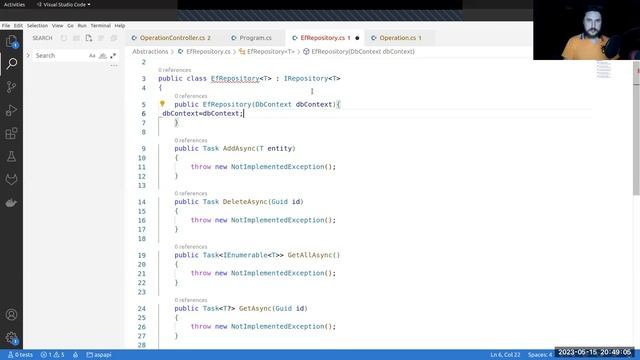Click the 0 tests status bar item
The width and height of the screenshot is (640, 360).
pos(20,355)
